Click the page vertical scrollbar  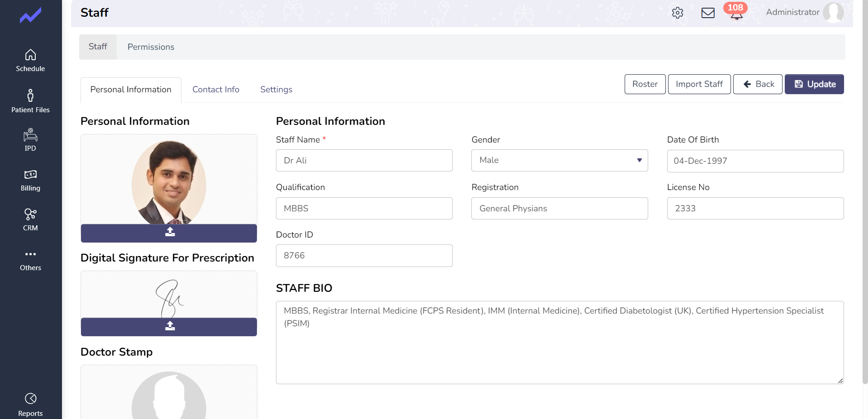865,192
